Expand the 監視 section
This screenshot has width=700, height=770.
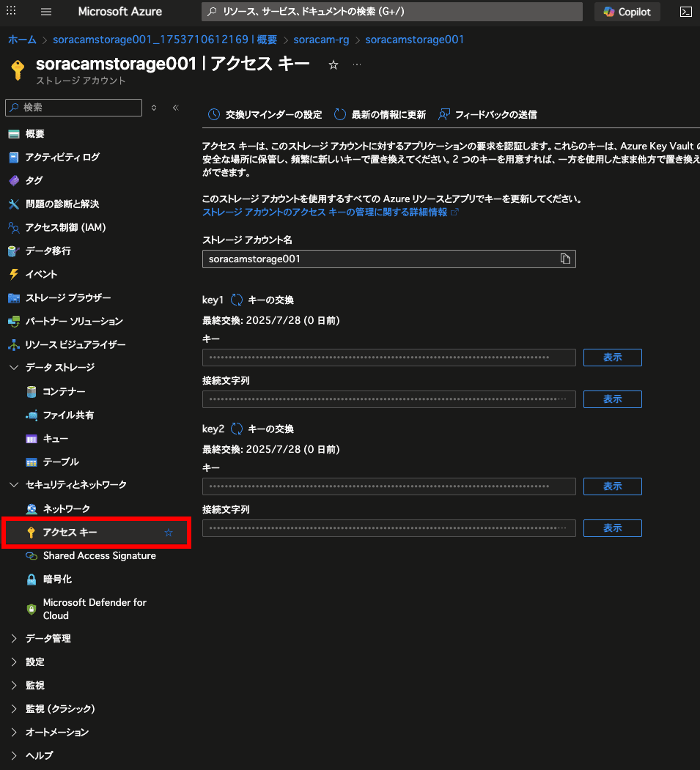tap(14, 686)
